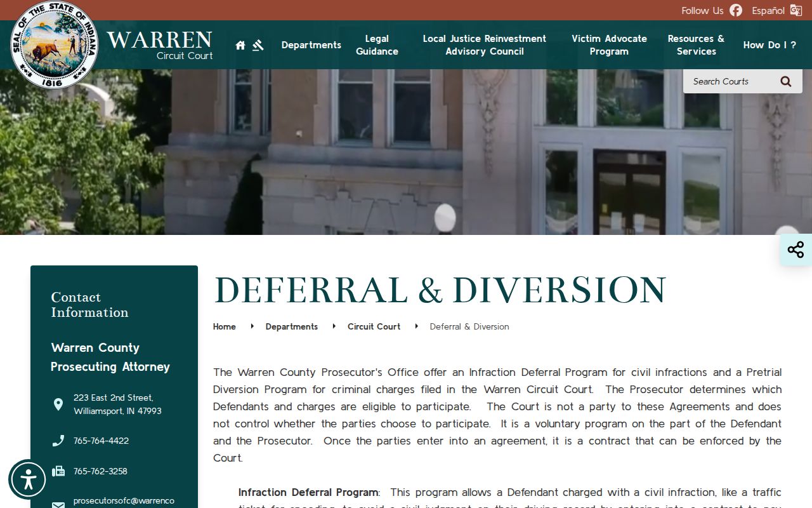Image resolution: width=812 pixels, height=508 pixels.
Task: Open the 223 East 2nd Street address
Action: (117, 404)
